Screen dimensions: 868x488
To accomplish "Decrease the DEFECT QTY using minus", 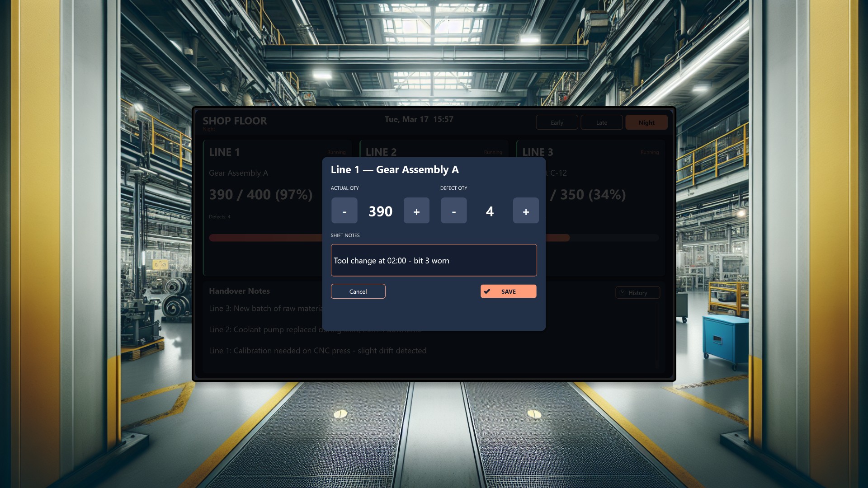I will [x=453, y=211].
